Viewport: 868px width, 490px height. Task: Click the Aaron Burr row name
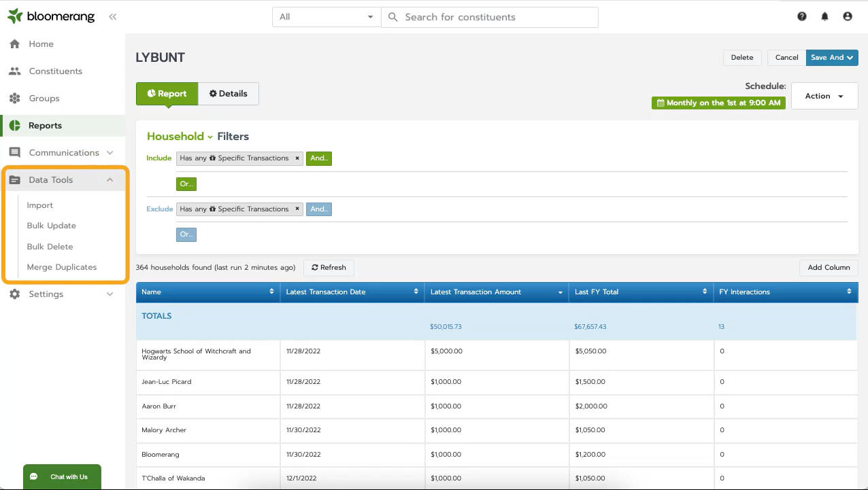tap(159, 406)
